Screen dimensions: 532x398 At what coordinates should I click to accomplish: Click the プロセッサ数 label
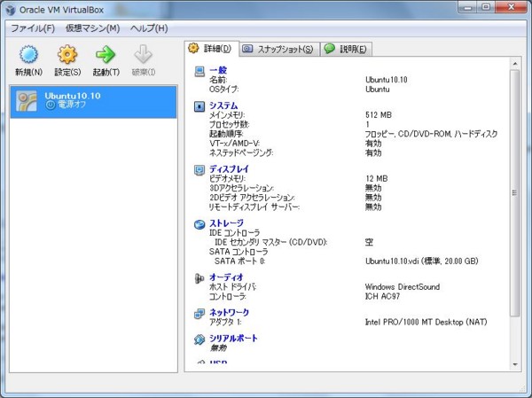pyautogui.click(x=230, y=124)
